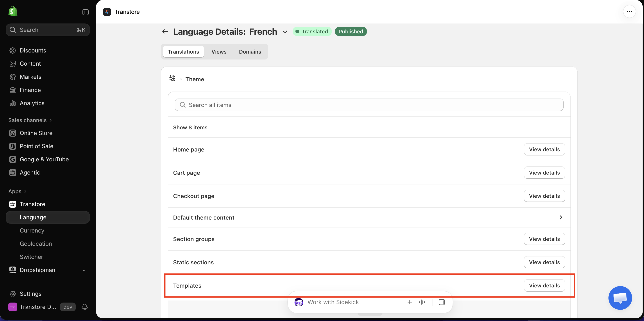Select Language under Transtore
The height and width of the screenshot is (321, 644).
coord(48,217)
